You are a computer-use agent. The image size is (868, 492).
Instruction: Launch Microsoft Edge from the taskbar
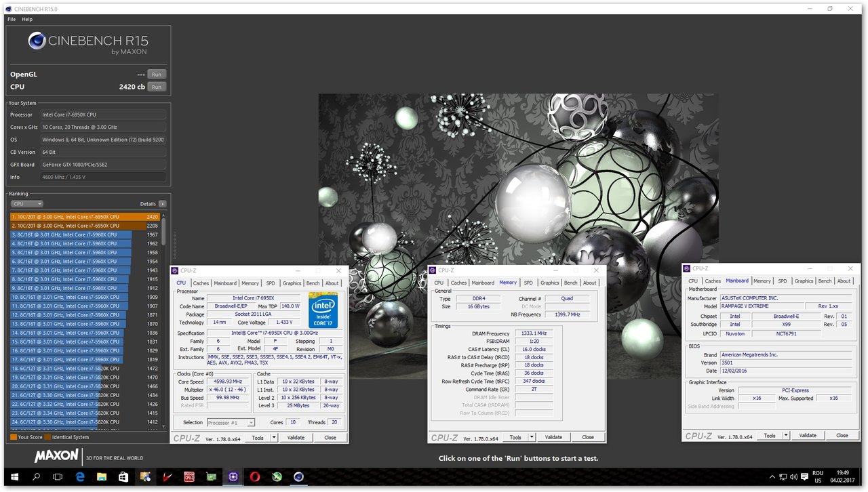tap(79, 477)
